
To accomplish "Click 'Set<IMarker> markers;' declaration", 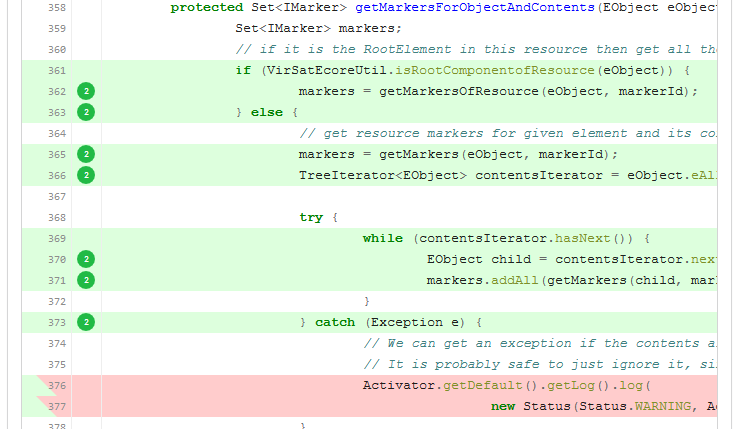I will (x=318, y=28).
